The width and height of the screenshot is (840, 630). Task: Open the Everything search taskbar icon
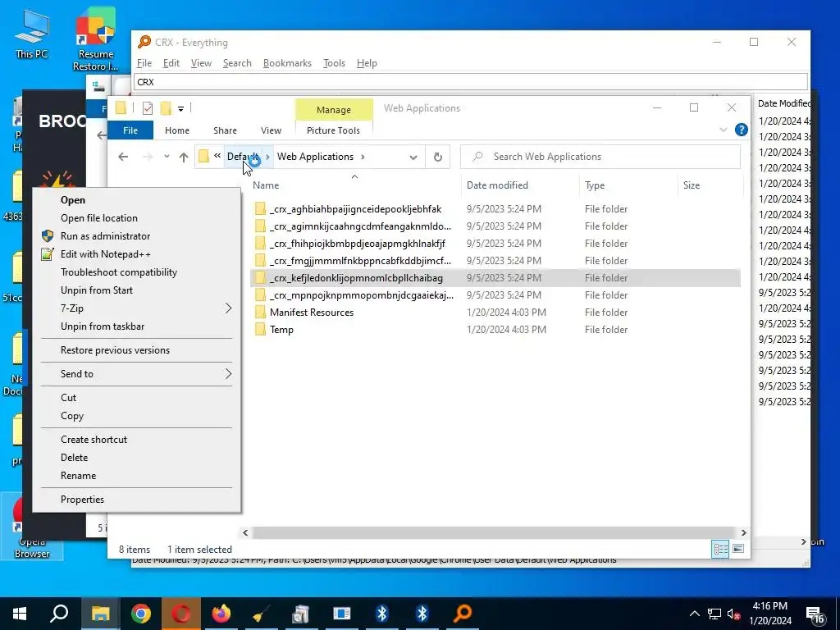[x=463, y=614]
